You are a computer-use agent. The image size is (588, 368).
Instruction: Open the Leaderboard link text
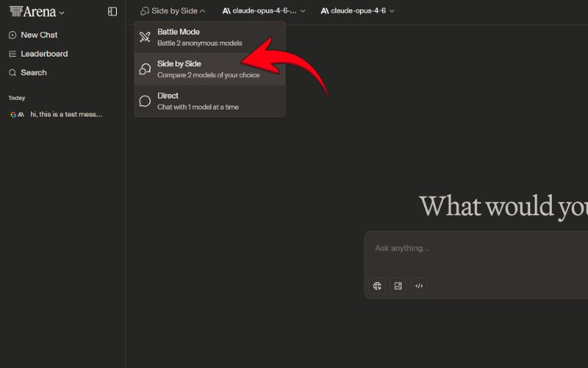pos(44,54)
